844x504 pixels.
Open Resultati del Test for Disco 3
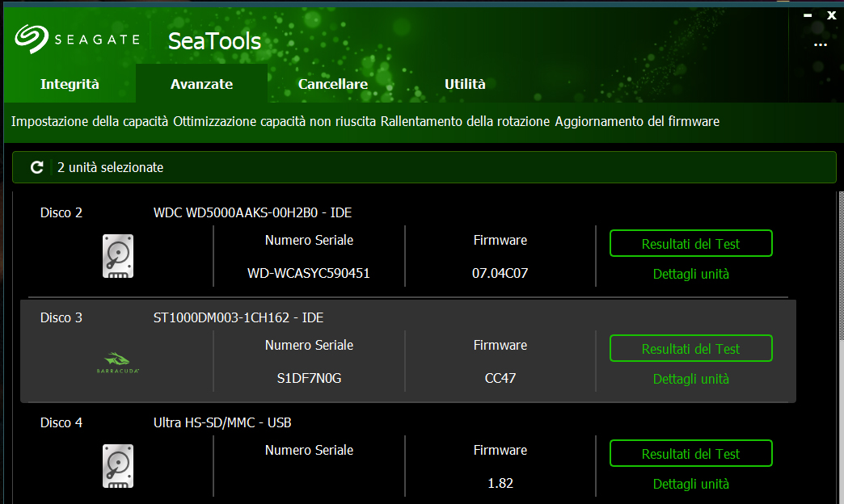690,349
